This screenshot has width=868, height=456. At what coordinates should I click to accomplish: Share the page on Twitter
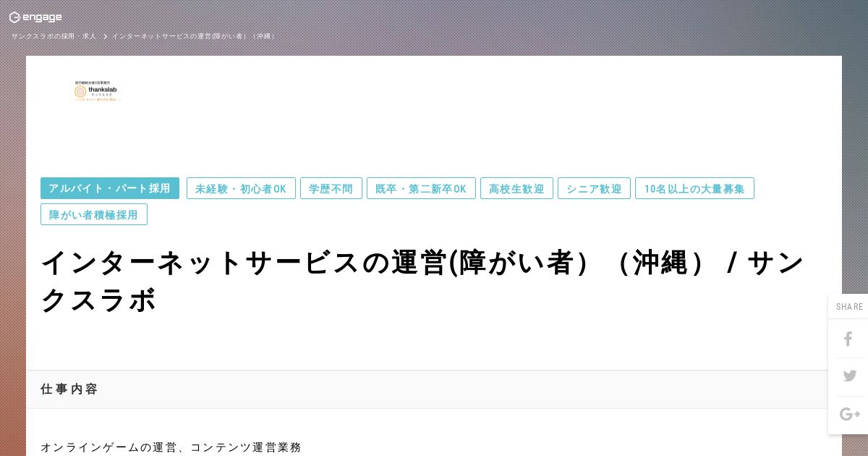849,376
